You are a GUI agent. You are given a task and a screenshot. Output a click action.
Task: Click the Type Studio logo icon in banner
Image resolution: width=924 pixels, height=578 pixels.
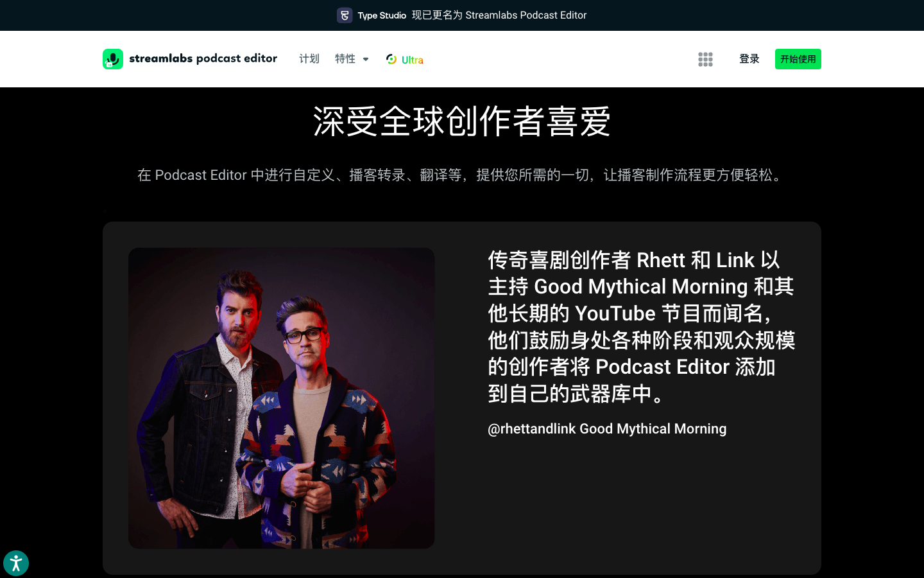345,15
